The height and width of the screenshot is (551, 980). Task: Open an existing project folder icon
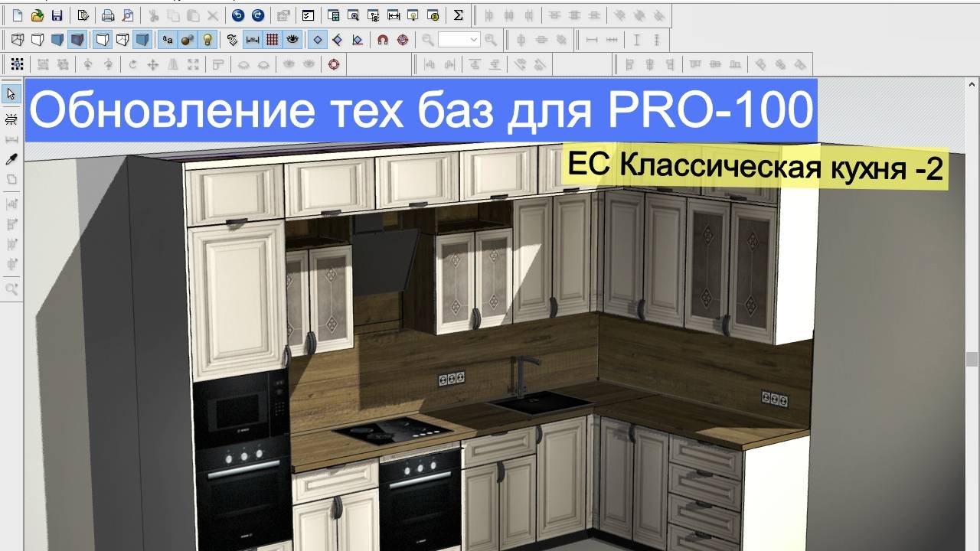(37, 15)
